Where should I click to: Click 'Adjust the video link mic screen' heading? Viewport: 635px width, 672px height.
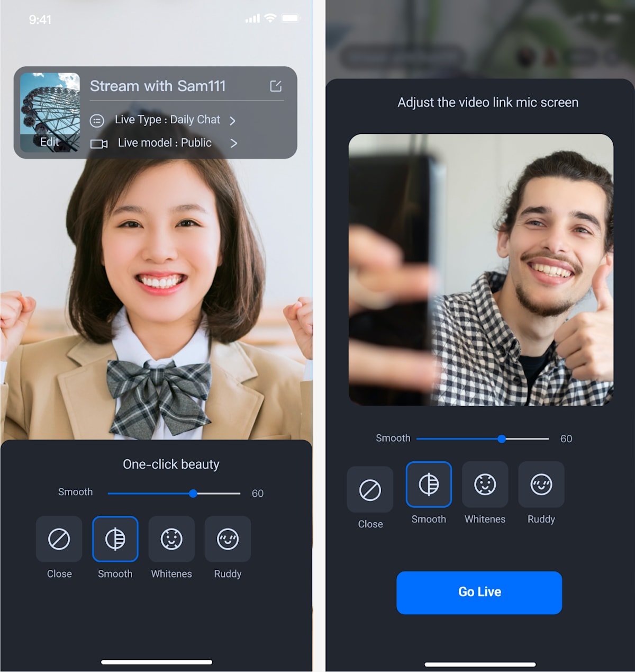[x=488, y=102]
